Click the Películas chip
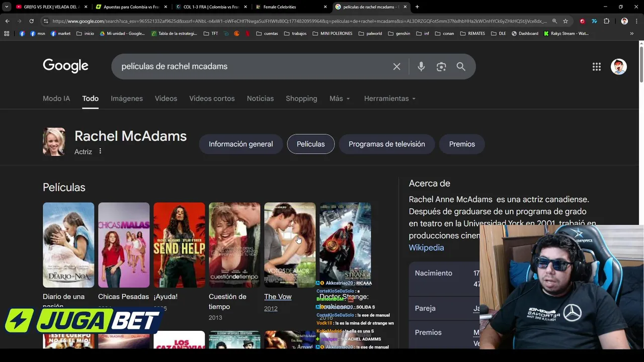The height and width of the screenshot is (362, 644). click(x=311, y=144)
